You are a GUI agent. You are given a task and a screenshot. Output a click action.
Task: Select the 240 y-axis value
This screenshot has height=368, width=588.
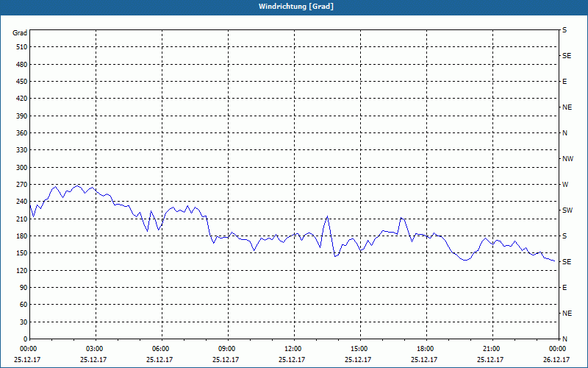(x=22, y=202)
